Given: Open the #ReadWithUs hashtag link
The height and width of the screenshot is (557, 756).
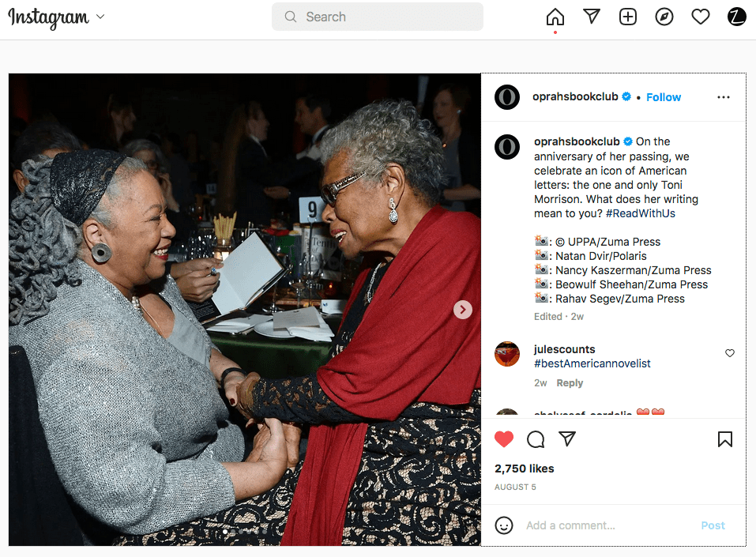Looking at the screenshot, I should tap(641, 213).
